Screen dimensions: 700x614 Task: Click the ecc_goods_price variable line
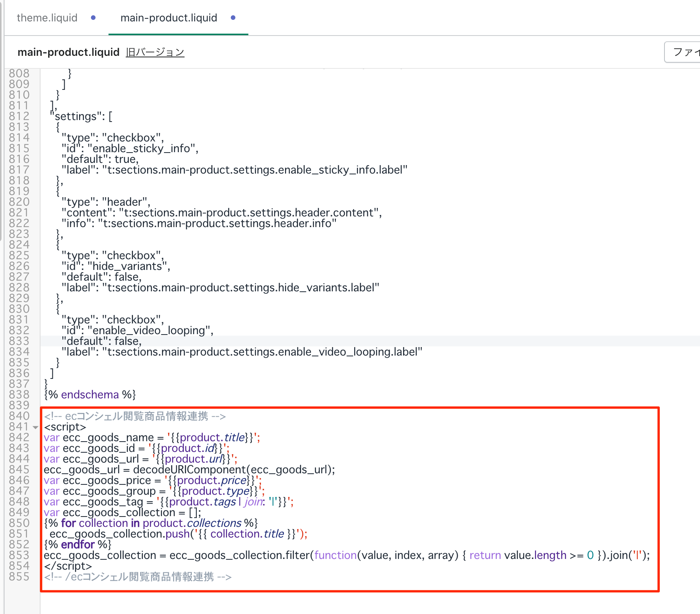click(x=153, y=480)
